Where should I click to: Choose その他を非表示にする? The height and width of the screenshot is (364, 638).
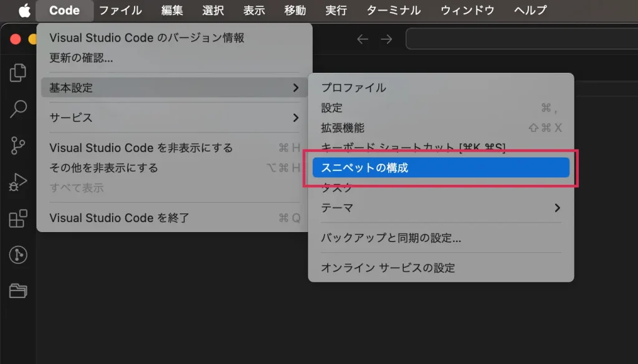pyautogui.click(x=174, y=168)
